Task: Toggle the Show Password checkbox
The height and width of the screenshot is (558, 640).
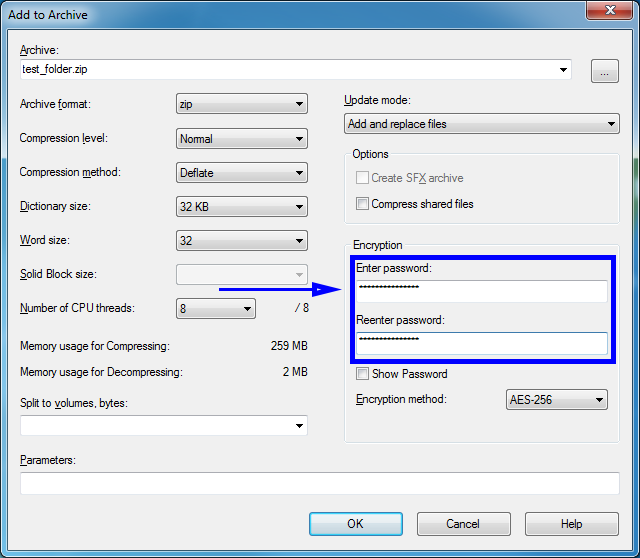Action: 362,374
